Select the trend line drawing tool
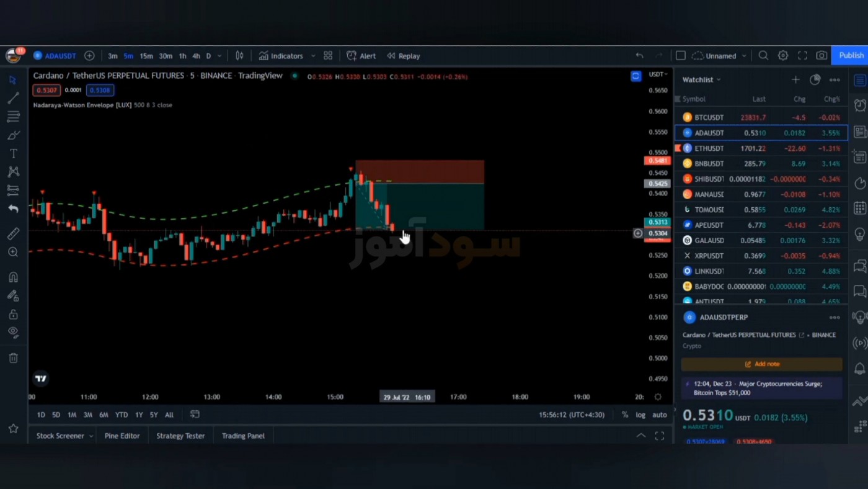The width and height of the screenshot is (868, 489). [13, 98]
